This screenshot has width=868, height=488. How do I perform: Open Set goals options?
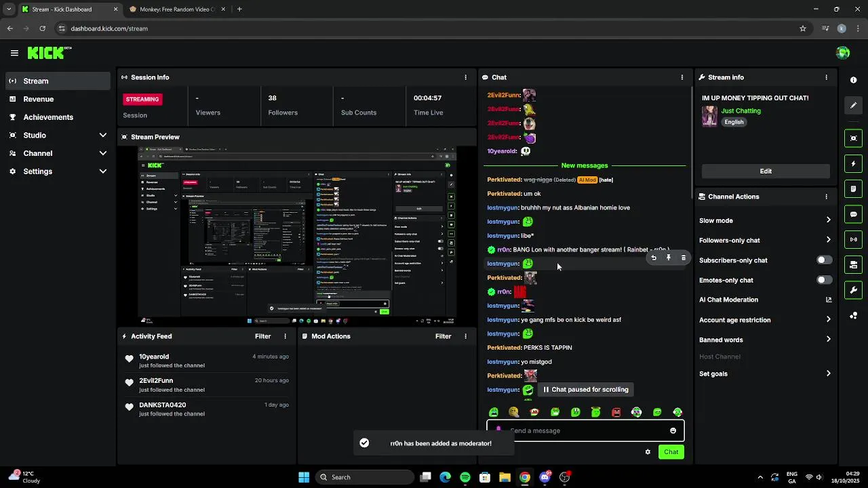tap(766, 373)
